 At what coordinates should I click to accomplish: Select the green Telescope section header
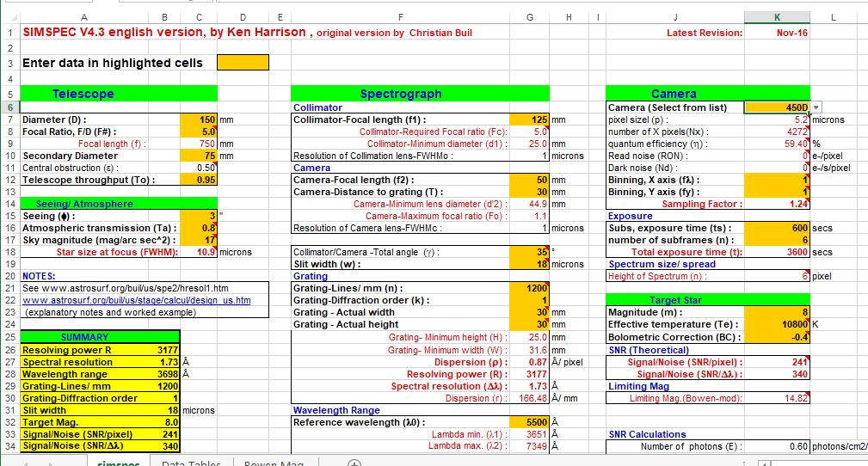(x=119, y=94)
